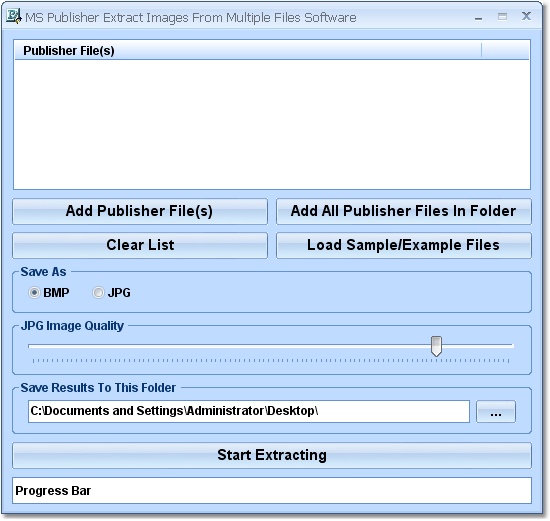Close the MS Publisher Extract Images window
The image size is (550, 521).
pos(526,16)
